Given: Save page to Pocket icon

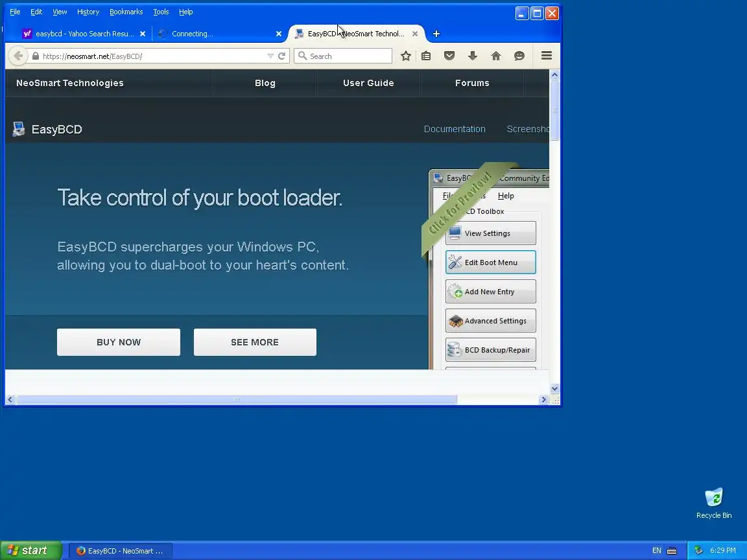Looking at the screenshot, I should click(x=449, y=56).
